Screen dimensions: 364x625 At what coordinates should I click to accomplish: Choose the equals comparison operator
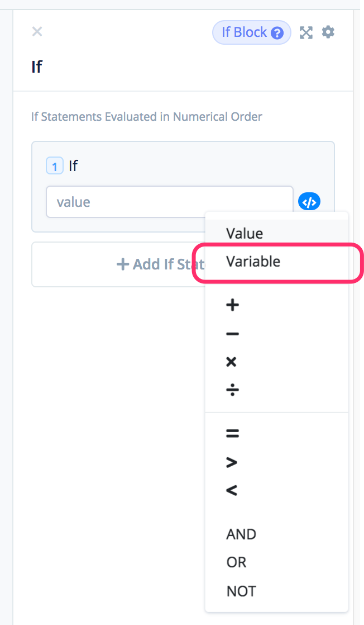232,433
